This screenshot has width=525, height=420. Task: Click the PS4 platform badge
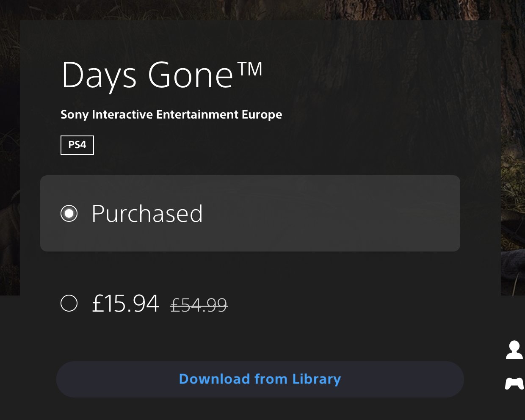[x=77, y=145]
